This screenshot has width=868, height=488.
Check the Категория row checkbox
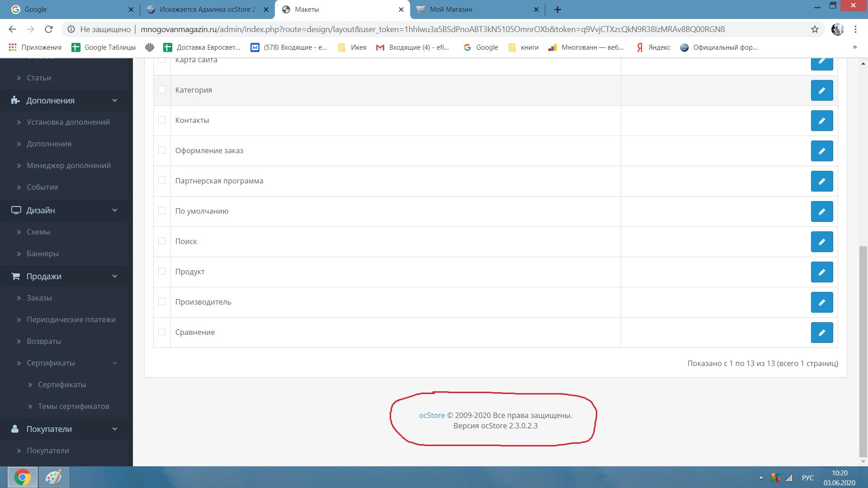click(162, 89)
